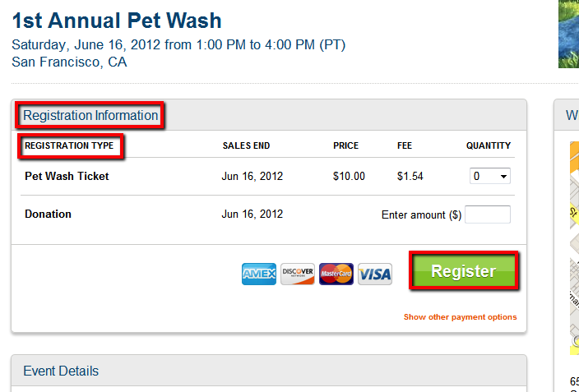
Task: Click the FEE column header
Action: click(x=405, y=145)
